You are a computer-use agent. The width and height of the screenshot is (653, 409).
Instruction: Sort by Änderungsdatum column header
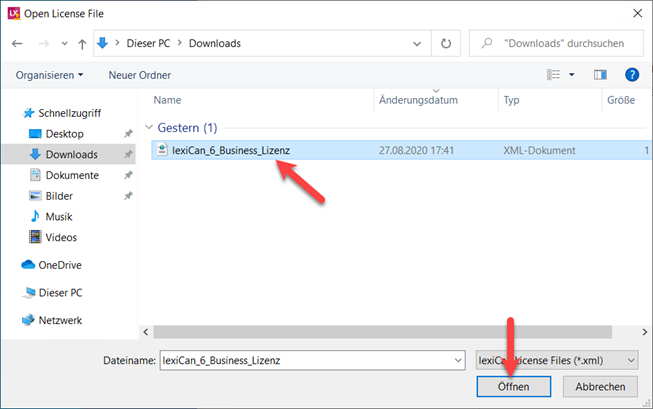click(418, 101)
